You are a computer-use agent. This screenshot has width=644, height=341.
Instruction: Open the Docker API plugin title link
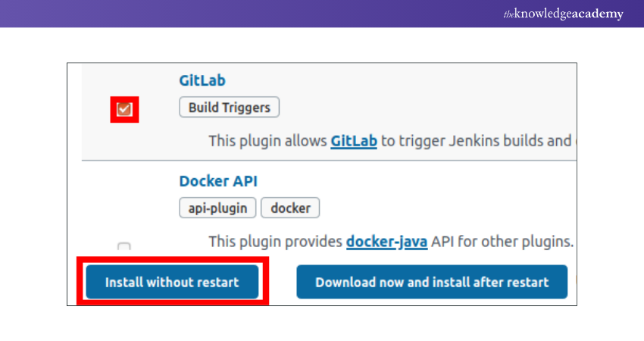pos(218,181)
